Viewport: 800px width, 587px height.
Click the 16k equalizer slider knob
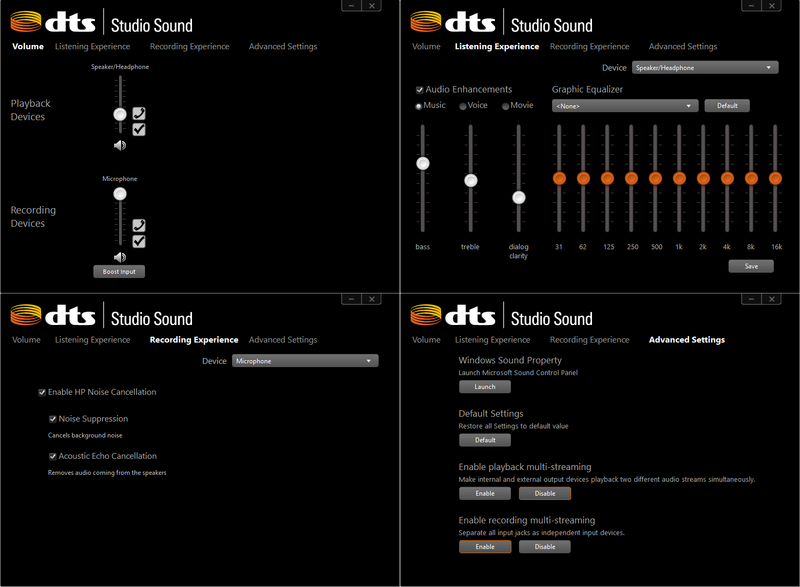775,178
